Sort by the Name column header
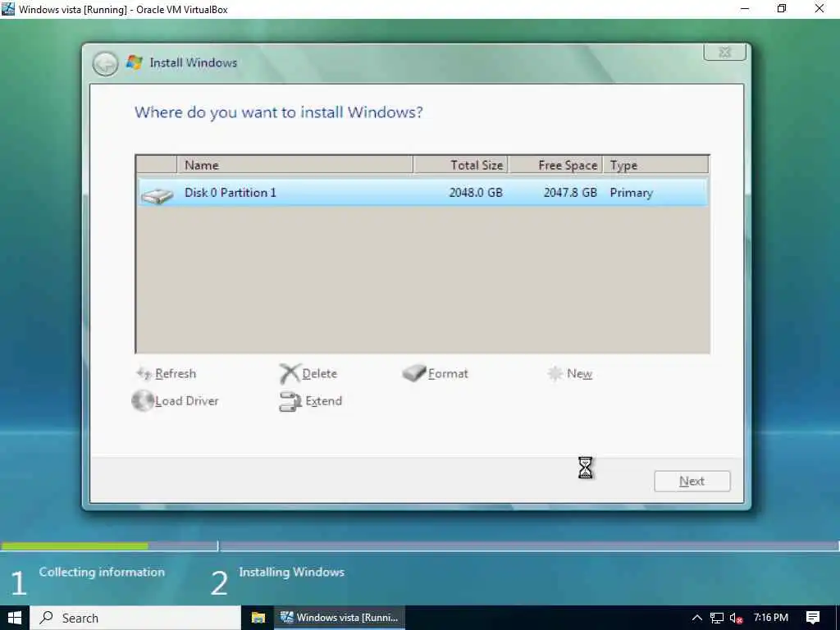 pyautogui.click(x=294, y=165)
